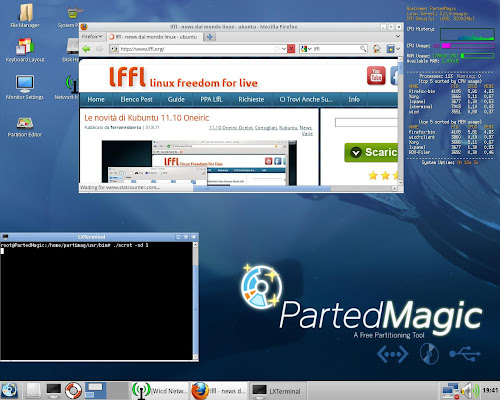The height and width of the screenshot is (400, 500).
Task: Open PPA LffL menu item
Action: 211,99
